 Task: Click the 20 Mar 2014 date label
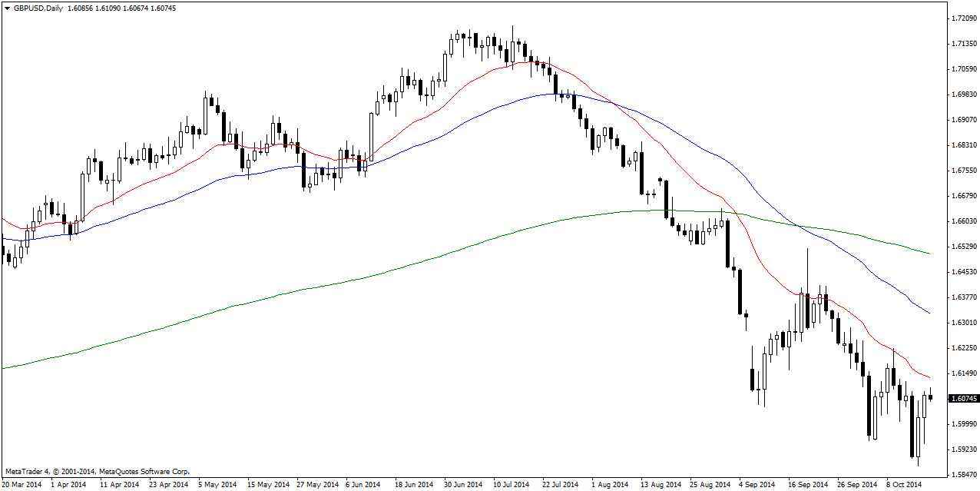[22, 485]
